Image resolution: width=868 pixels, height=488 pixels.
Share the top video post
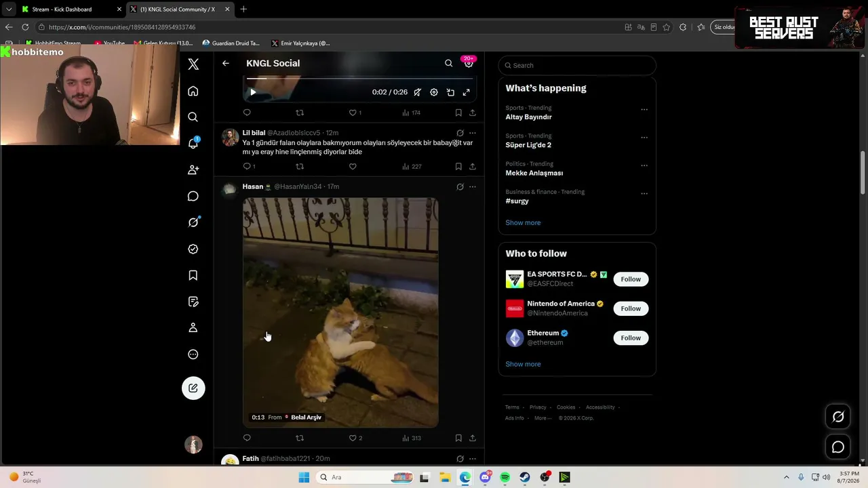[x=473, y=113]
